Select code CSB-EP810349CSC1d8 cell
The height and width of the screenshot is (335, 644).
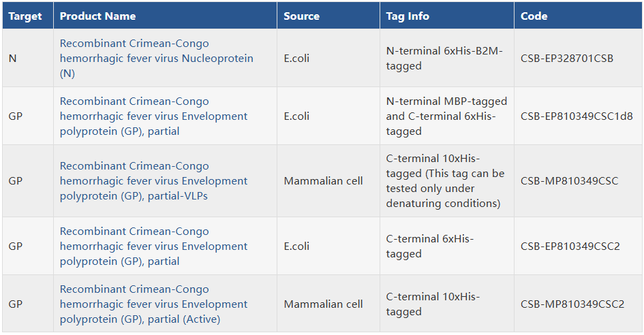pos(577,116)
